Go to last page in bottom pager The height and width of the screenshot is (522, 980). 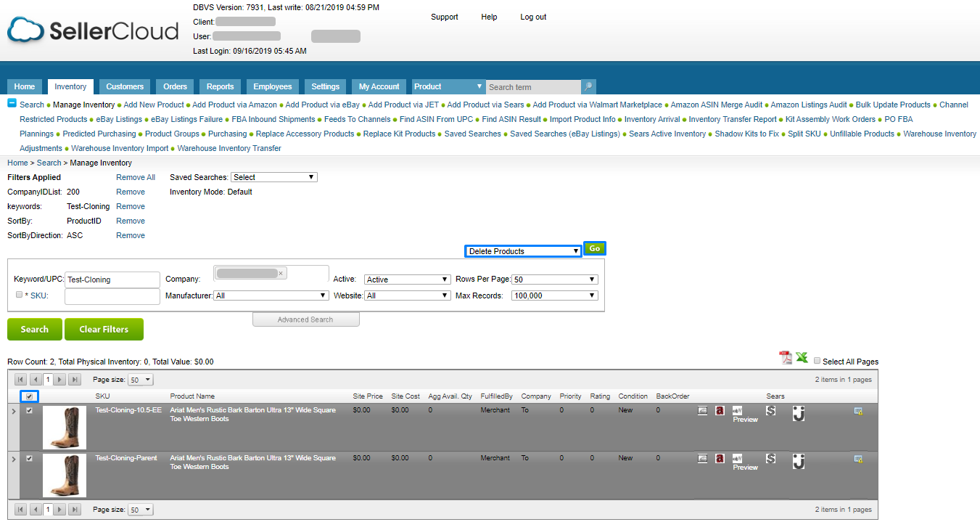click(x=75, y=510)
